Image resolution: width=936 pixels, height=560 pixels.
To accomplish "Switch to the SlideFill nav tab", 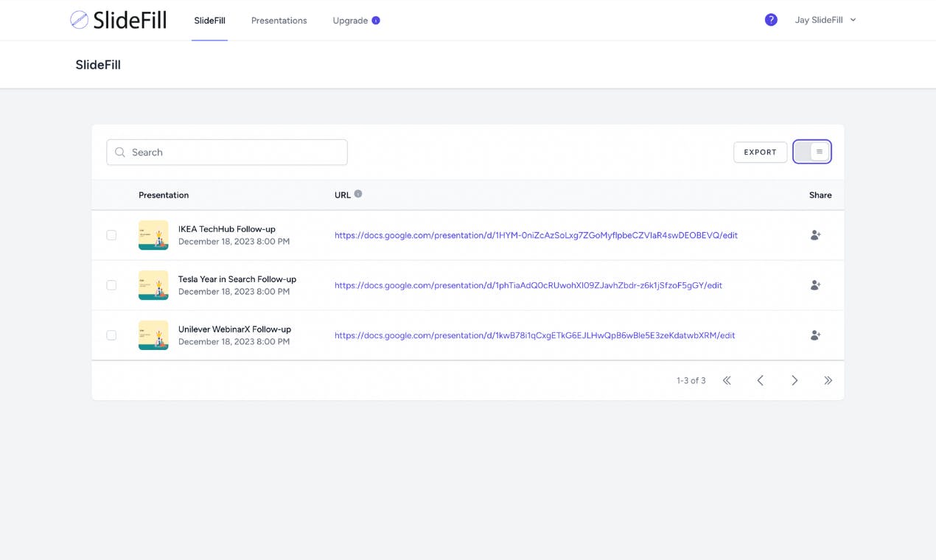I will tap(209, 21).
